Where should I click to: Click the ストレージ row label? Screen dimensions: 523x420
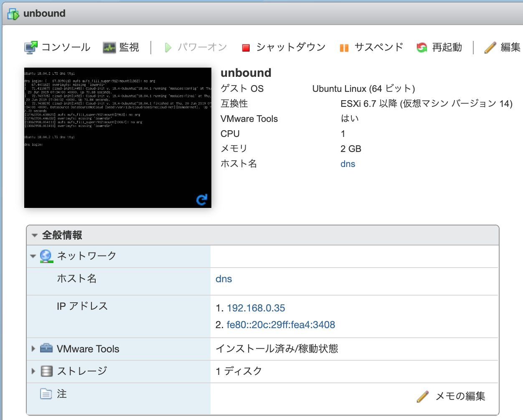82,371
